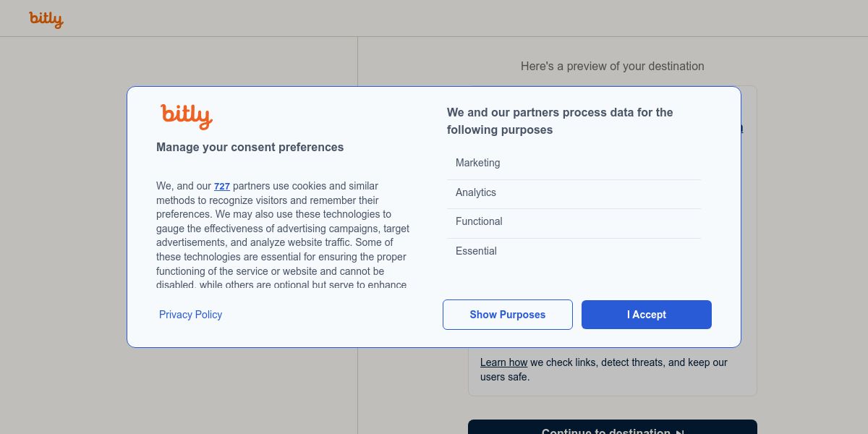
Task: Select the Marketing purpose row
Action: coord(574,163)
